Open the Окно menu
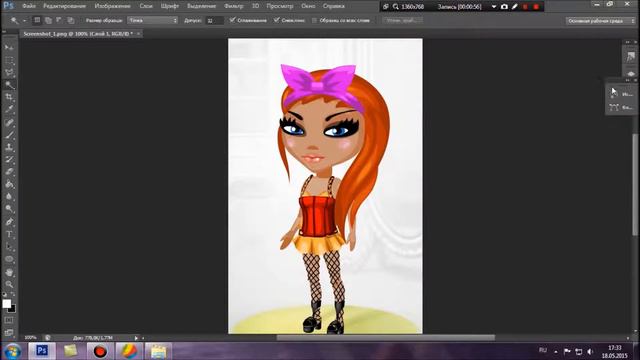640x360 pixels. [x=308, y=6]
